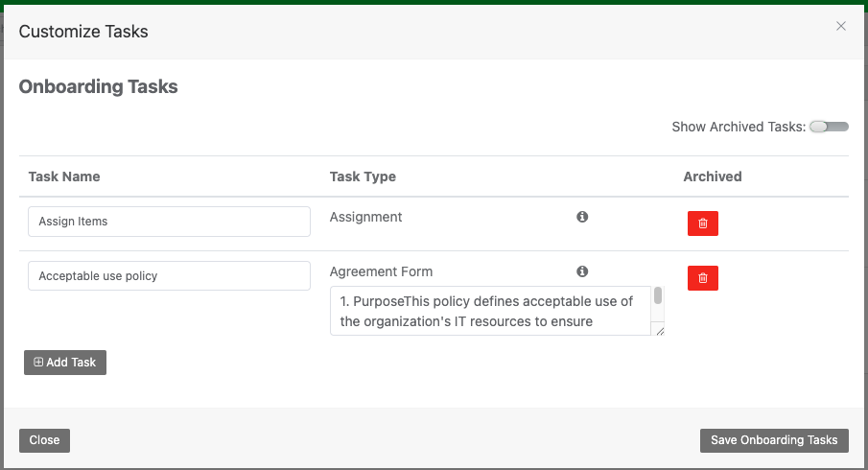Click the Archived column header
This screenshot has height=470, width=868.
(713, 176)
